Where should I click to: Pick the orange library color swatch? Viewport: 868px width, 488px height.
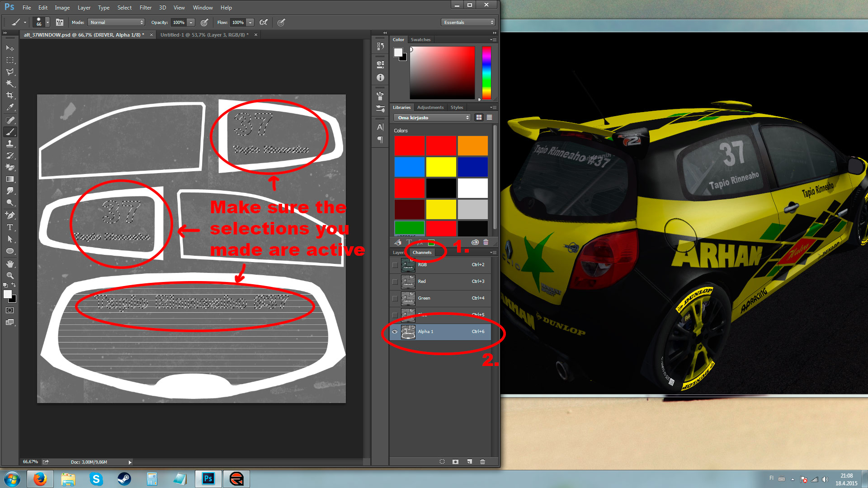(473, 145)
